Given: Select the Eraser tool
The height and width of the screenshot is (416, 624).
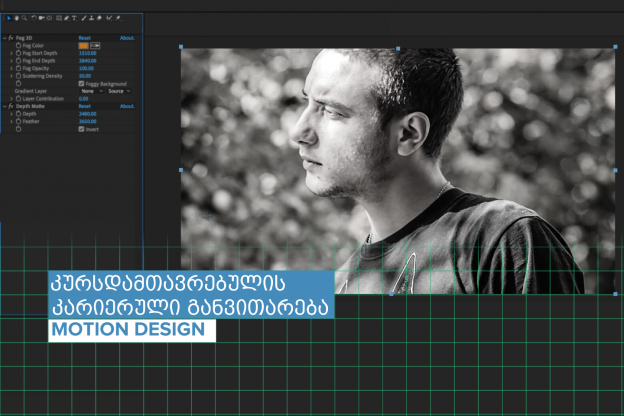Looking at the screenshot, I should click(x=99, y=18).
